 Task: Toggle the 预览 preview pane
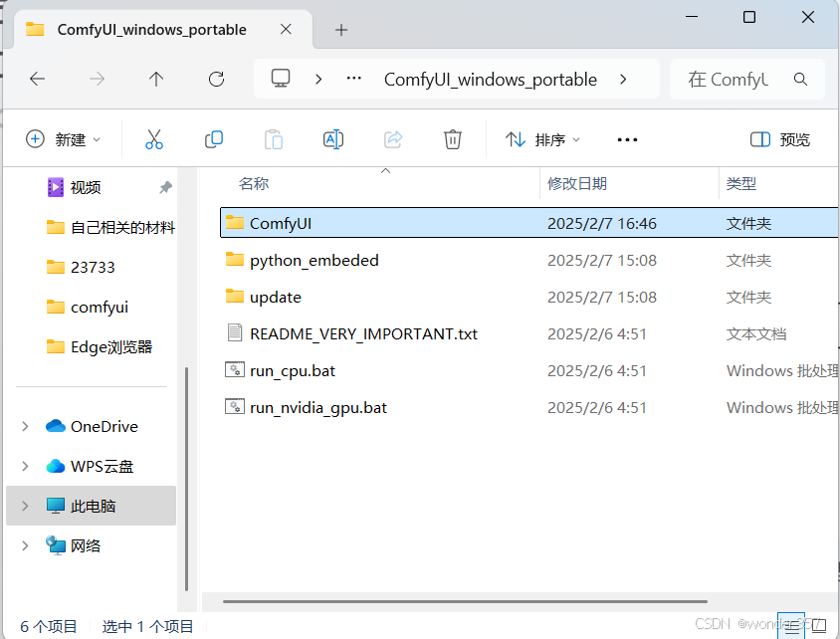pyautogui.click(x=779, y=139)
